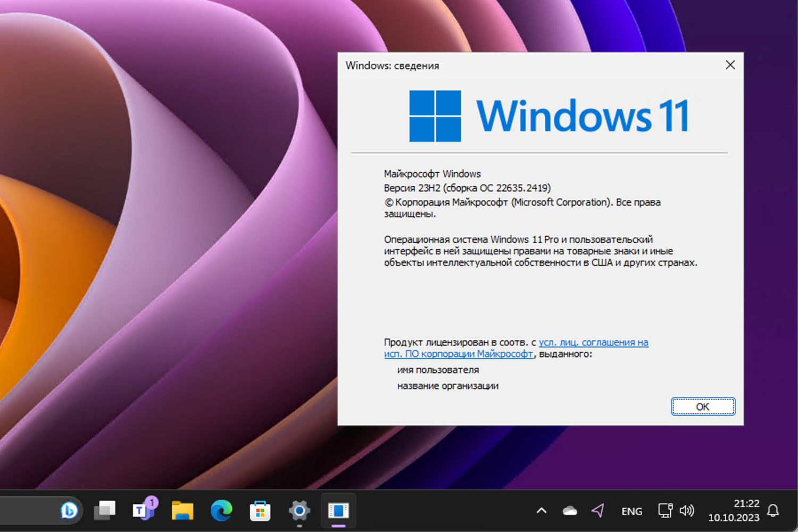Launch Microsoft Teams from the taskbar

pyautogui.click(x=144, y=509)
